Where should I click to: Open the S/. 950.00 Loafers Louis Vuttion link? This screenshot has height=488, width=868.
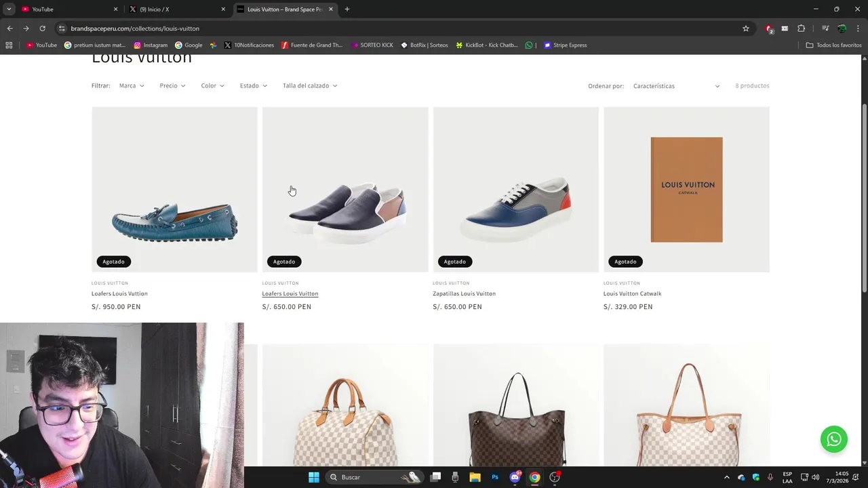119,293
